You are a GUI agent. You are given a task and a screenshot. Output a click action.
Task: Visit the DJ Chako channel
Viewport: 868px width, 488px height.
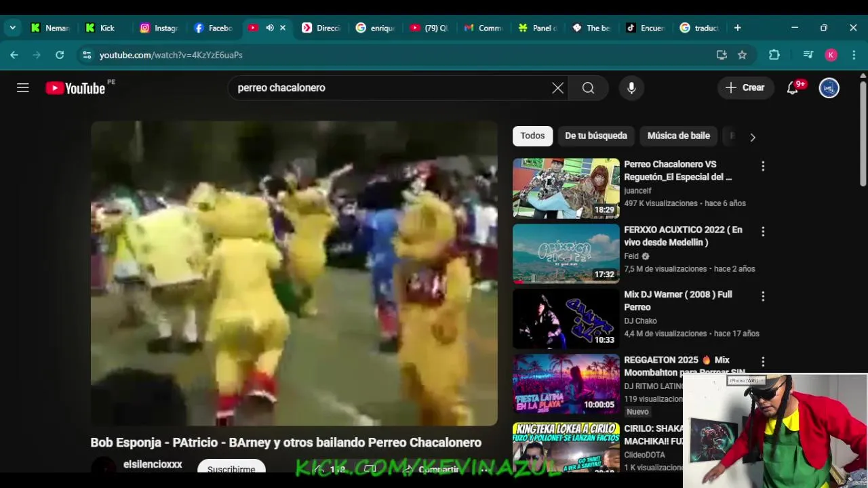click(x=640, y=321)
